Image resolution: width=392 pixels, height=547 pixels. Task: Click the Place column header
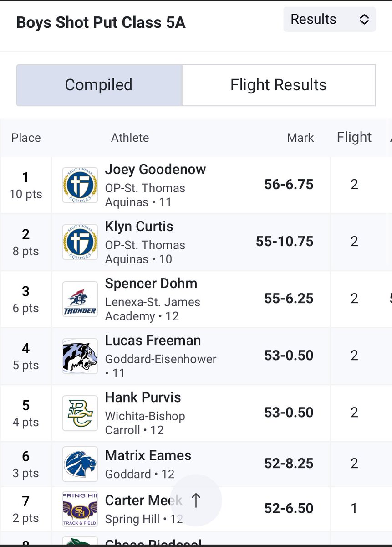(26, 138)
